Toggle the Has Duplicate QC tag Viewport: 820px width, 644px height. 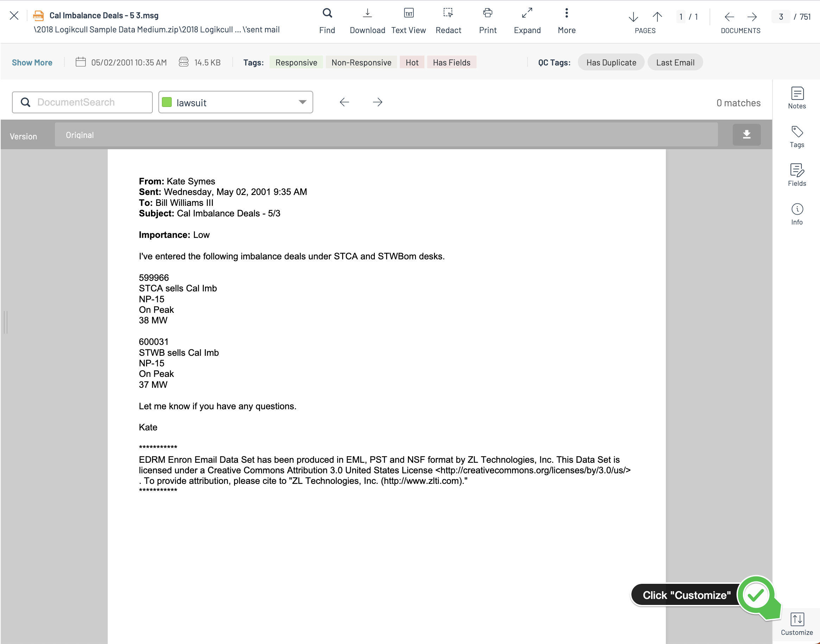[611, 63]
